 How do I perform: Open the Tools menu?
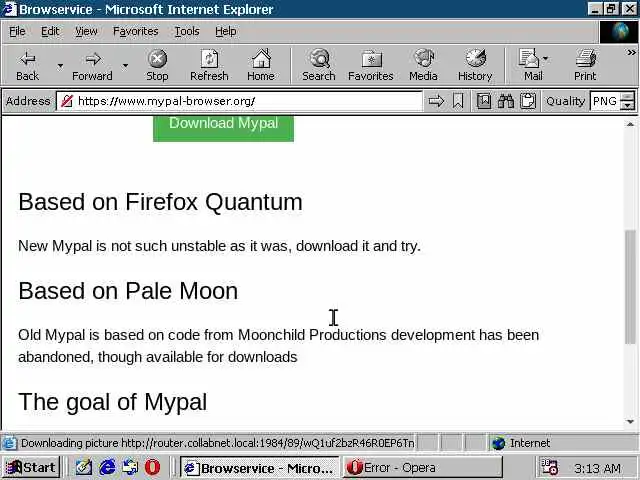187,31
